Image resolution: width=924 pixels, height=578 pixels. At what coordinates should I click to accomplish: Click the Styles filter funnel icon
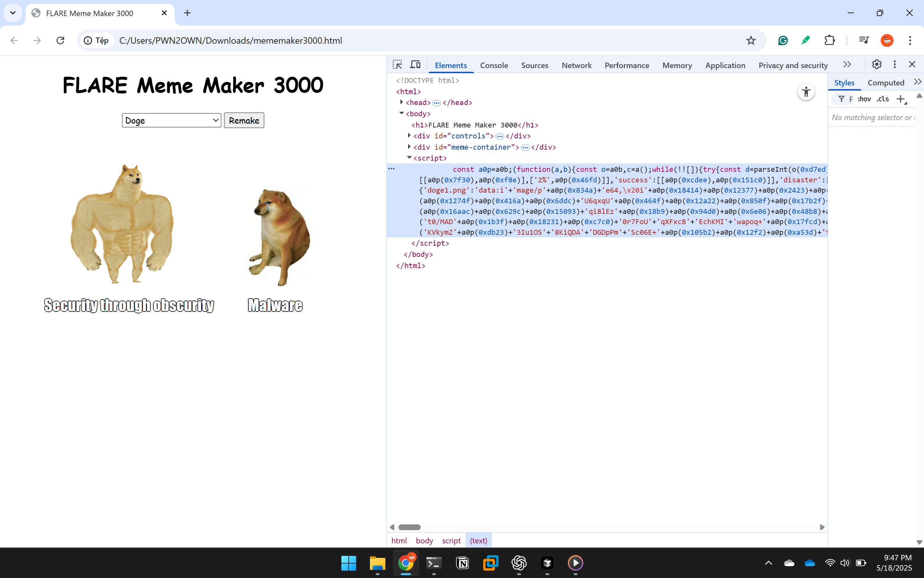pyautogui.click(x=841, y=99)
